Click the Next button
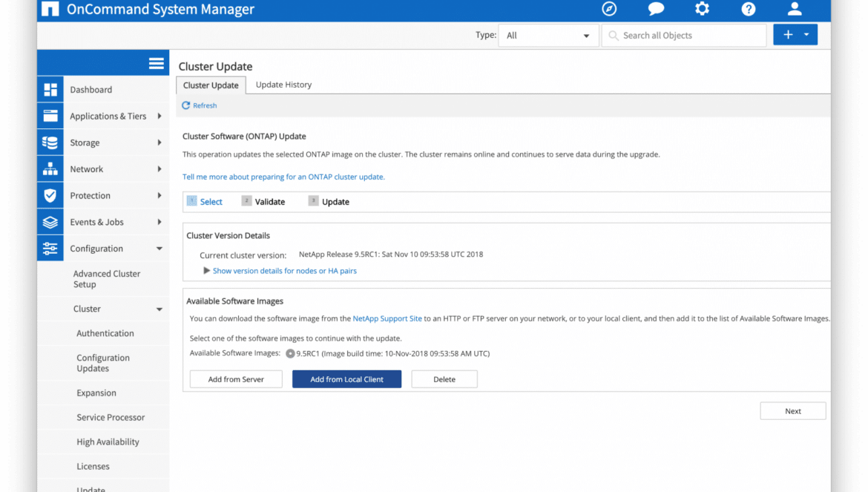The height and width of the screenshot is (492, 868). [x=793, y=411]
